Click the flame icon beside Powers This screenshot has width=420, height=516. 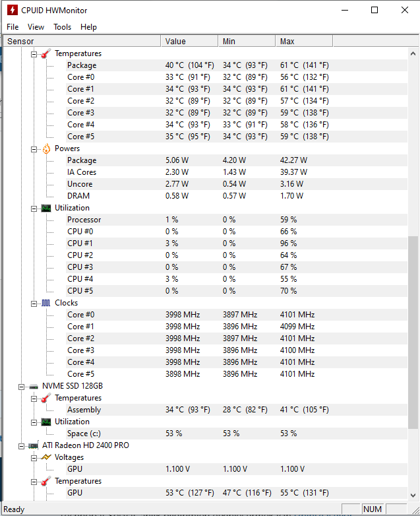click(x=45, y=148)
